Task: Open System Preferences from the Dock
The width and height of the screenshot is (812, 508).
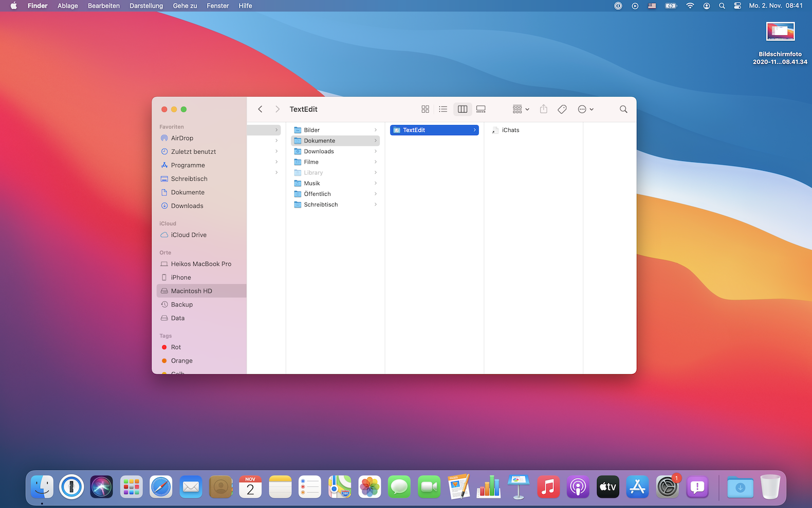Action: pos(667,487)
